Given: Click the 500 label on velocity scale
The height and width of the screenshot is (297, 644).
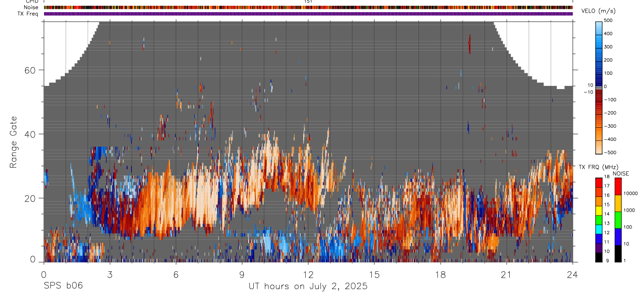Looking at the screenshot, I should pyautogui.click(x=608, y=20).
